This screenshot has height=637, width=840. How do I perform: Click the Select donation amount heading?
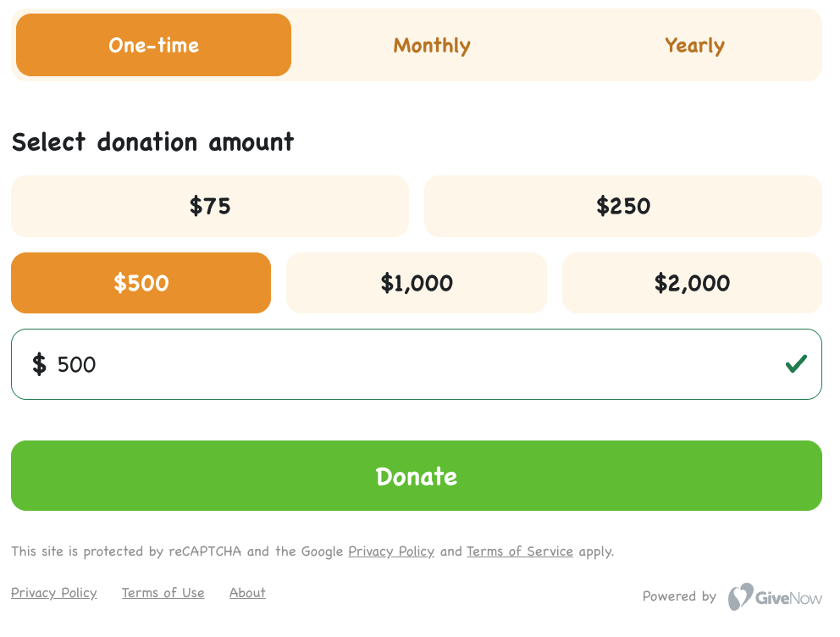152,142
